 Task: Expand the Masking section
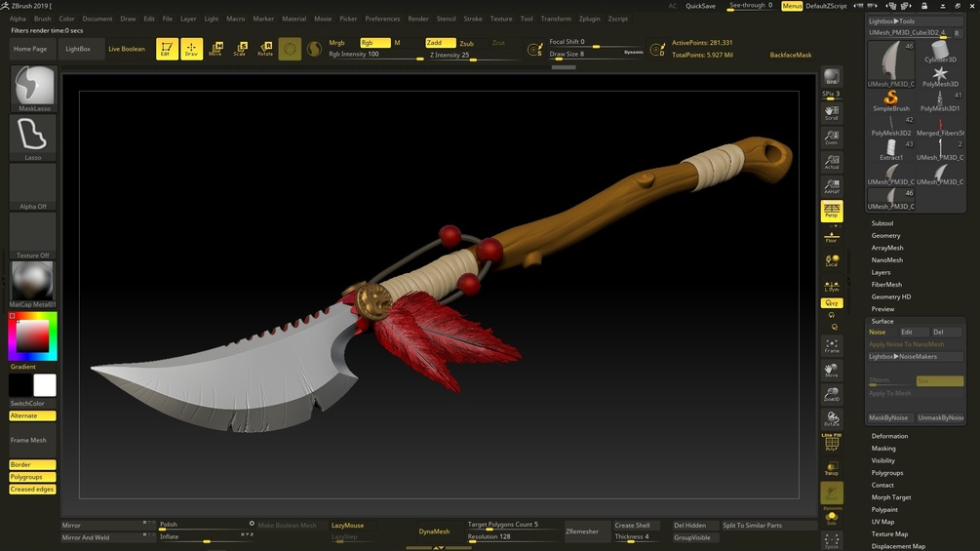(x=883, y=448)
